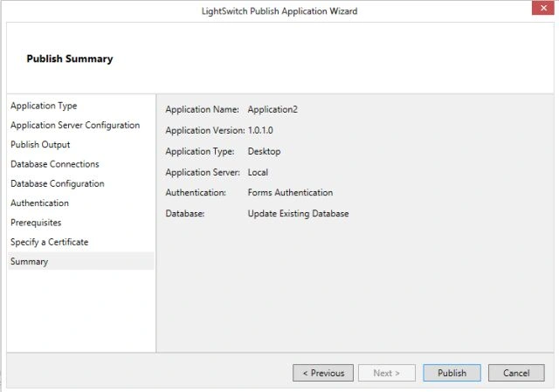Click the Publish Summary heading
Screen dimensions: 559x392
[70, 58]
